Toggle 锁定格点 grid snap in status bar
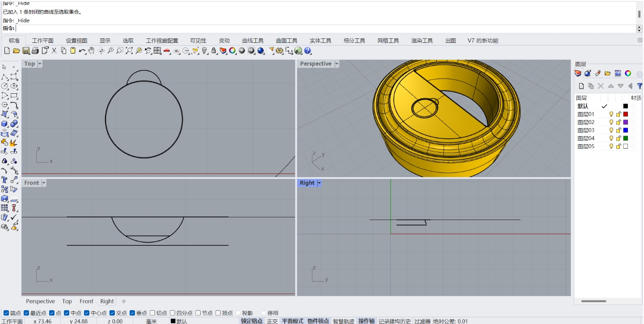The height and width of the screenshot is (324, 644). tap(252, 321)
